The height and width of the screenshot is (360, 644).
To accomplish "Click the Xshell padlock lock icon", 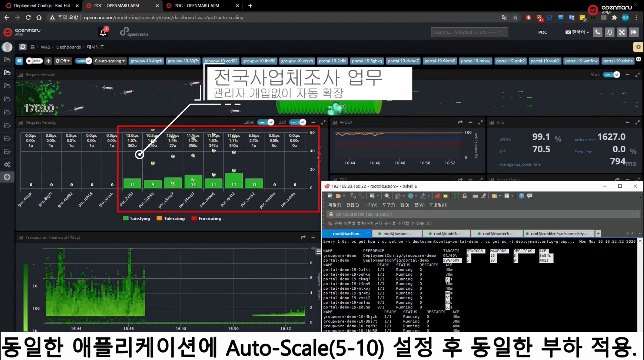I will click(464, 196).
